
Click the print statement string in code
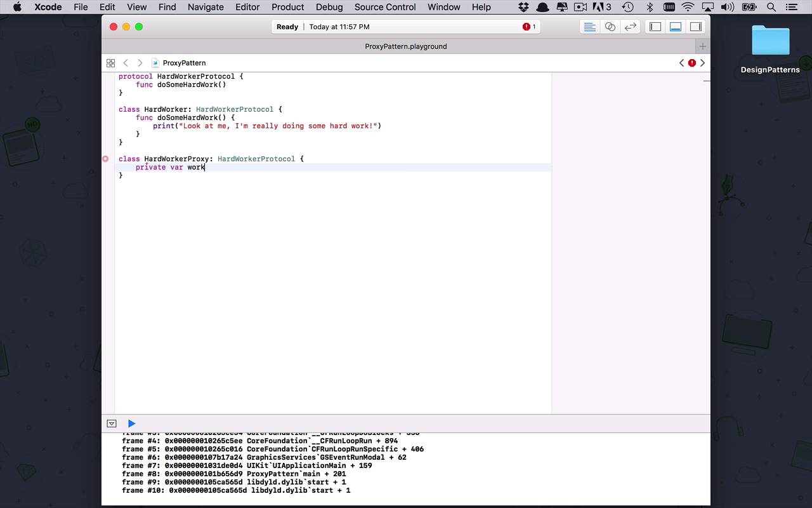[278, 126]
